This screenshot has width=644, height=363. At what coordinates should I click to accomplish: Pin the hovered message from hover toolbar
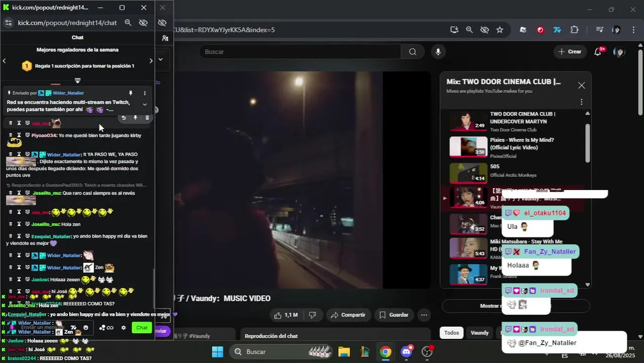pyautogui.click(x=135, y=118)
